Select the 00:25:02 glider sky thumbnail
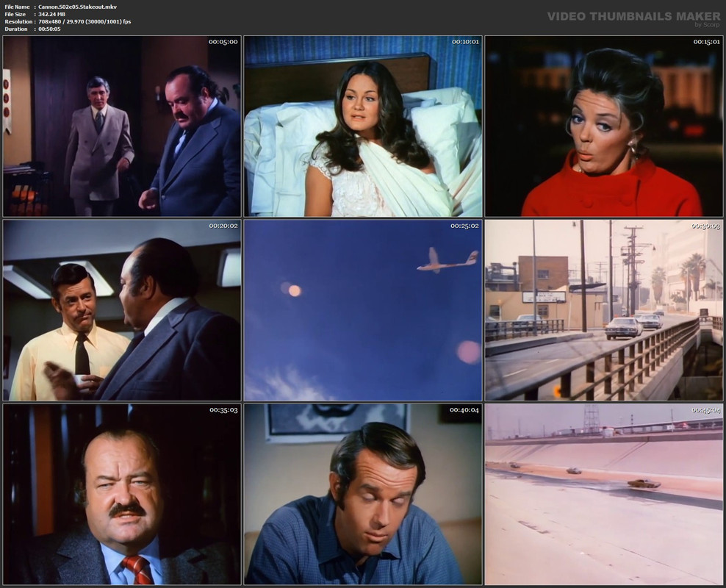 pyautogui.click(x=363, y=310)
